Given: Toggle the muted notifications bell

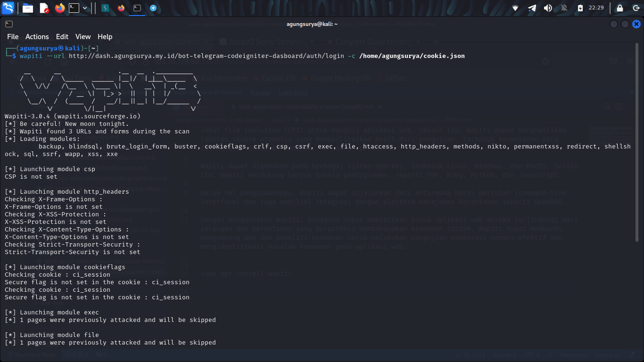Looking at the screenshot, I should (564, 8).
